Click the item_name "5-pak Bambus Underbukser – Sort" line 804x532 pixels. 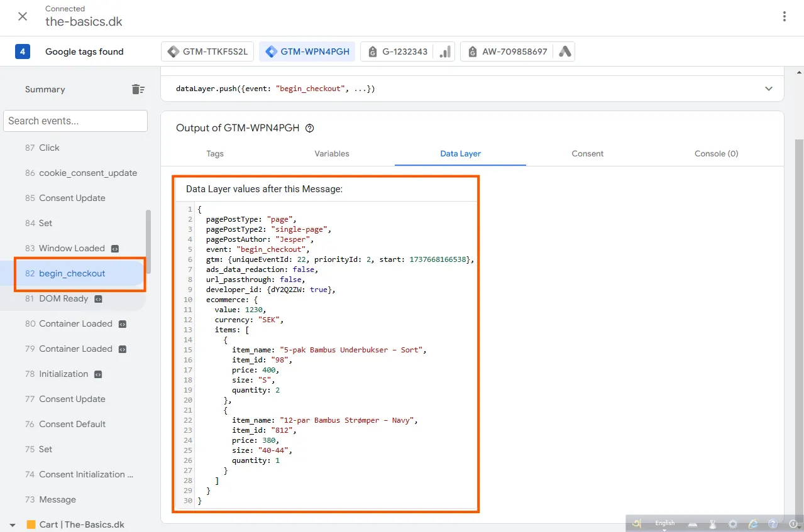(329, 350)
